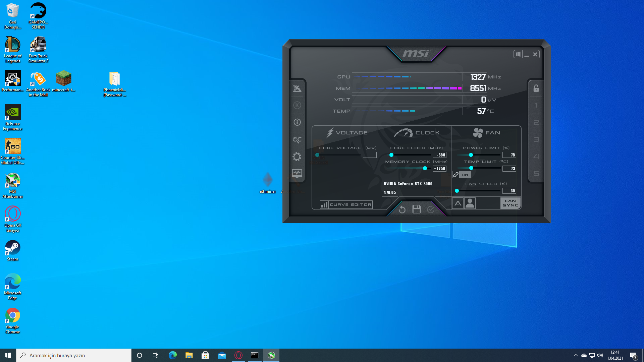The height and width of the screenshot is (362, 644).
Task: Select the ethminer desktop icon
Action: 268,183
